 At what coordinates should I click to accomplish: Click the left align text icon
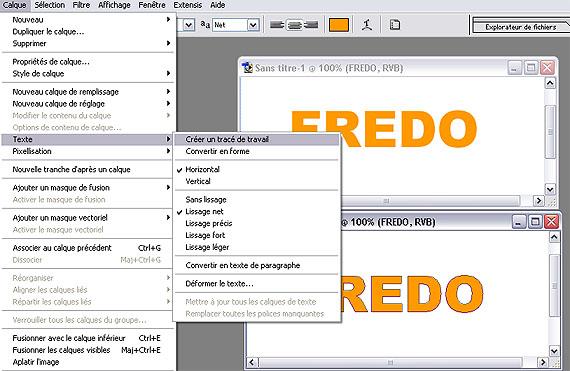(x=277, y=25)
